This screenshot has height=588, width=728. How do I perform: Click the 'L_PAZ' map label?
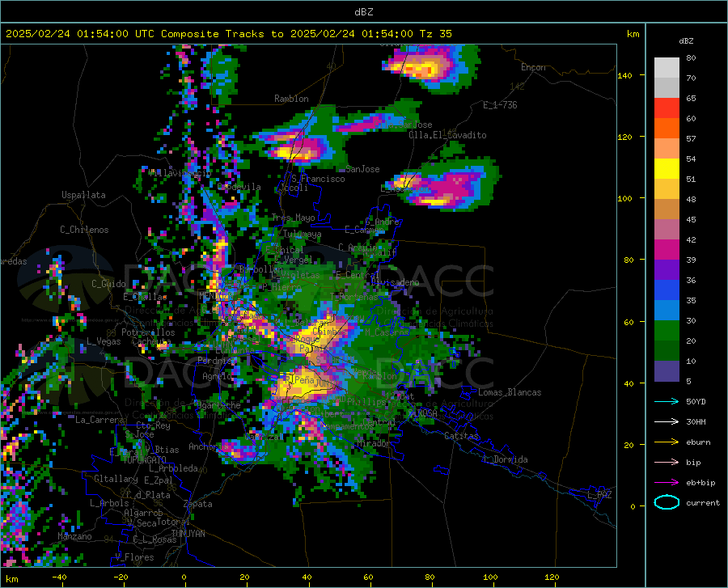[x=599, y=495]
